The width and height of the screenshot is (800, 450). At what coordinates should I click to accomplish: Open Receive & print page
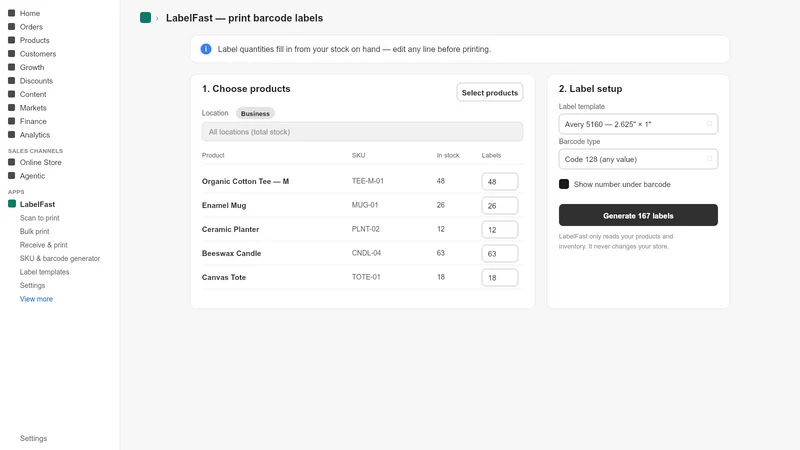[43, 245]
